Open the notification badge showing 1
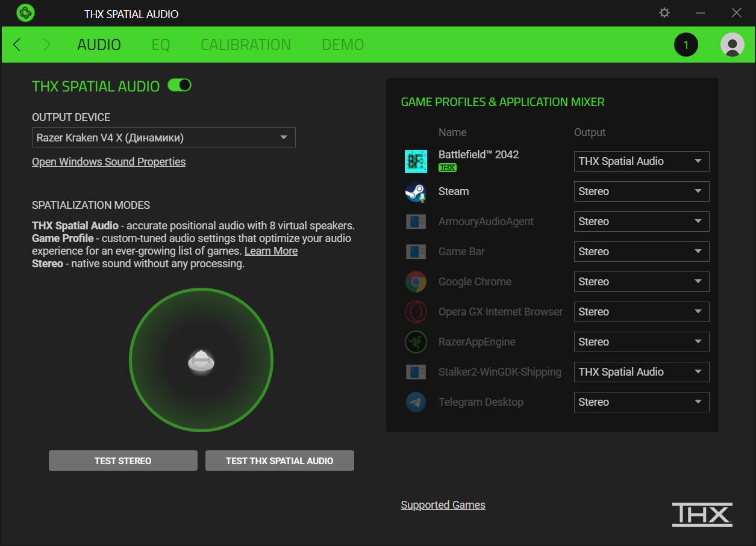 click(686, 45)
